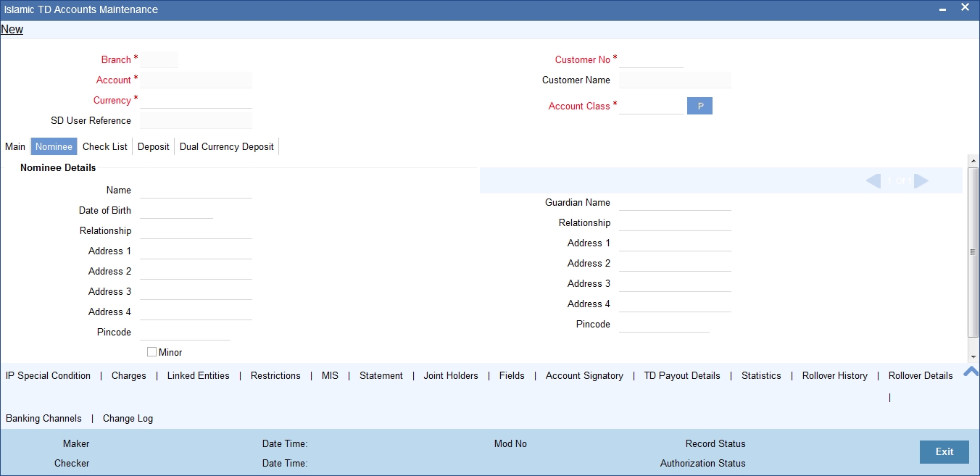Viewport: 980px width, 476px height.
Task: Focus the Branch input field
Action: tap(159, 59)
